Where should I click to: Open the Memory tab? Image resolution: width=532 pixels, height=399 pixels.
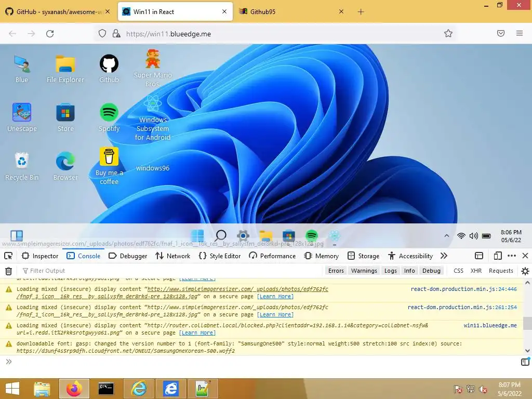point(321,256)
